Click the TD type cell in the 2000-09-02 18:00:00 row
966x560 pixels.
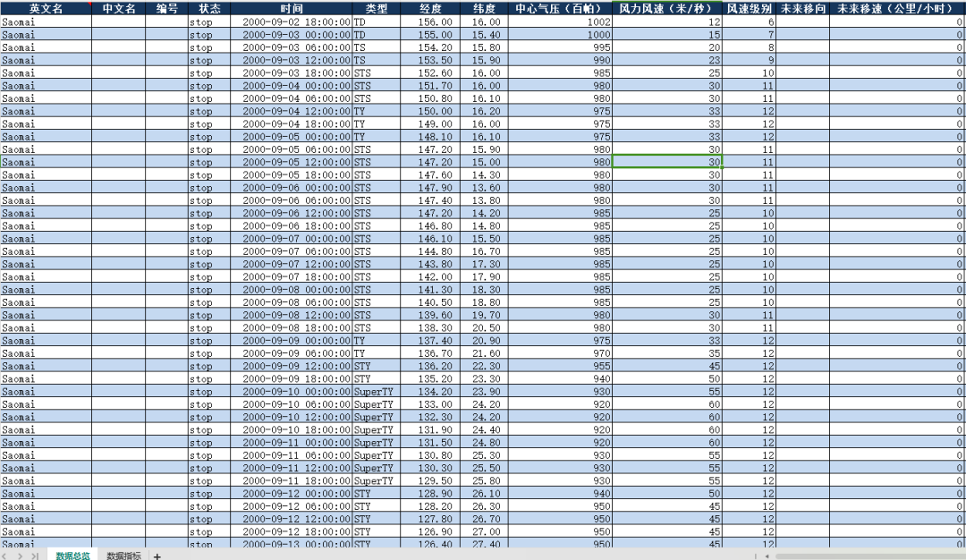pos(377,22)
